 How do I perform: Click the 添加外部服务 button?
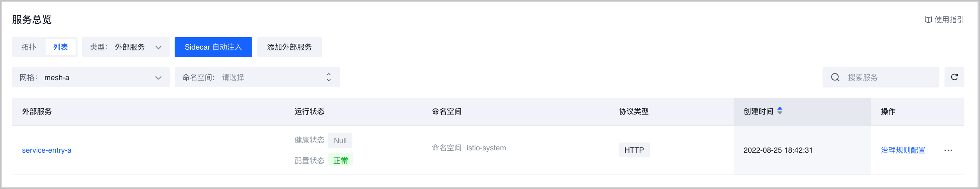click(x=289, y=47)
